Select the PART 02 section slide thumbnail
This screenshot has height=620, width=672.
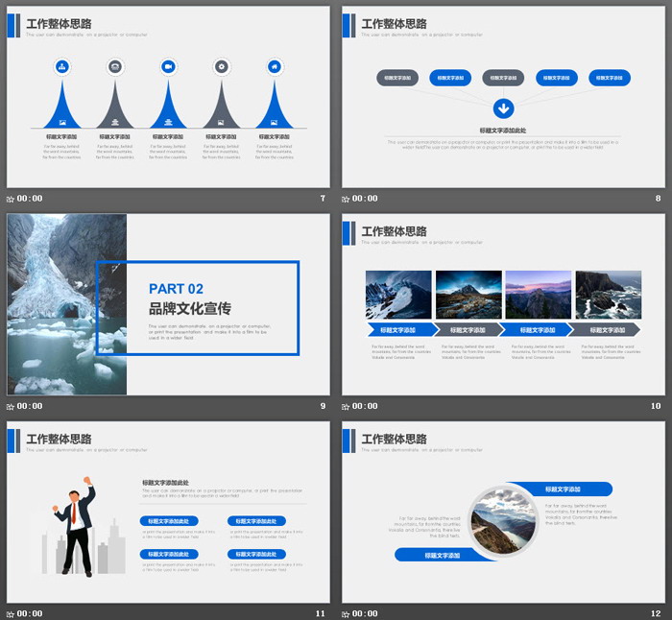pos(168,304)
